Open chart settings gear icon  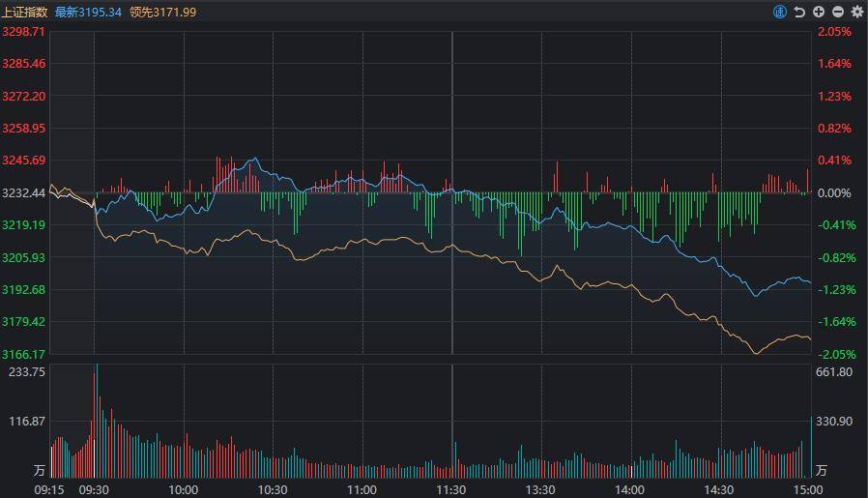pyautogui.click(x=857, y=12)
